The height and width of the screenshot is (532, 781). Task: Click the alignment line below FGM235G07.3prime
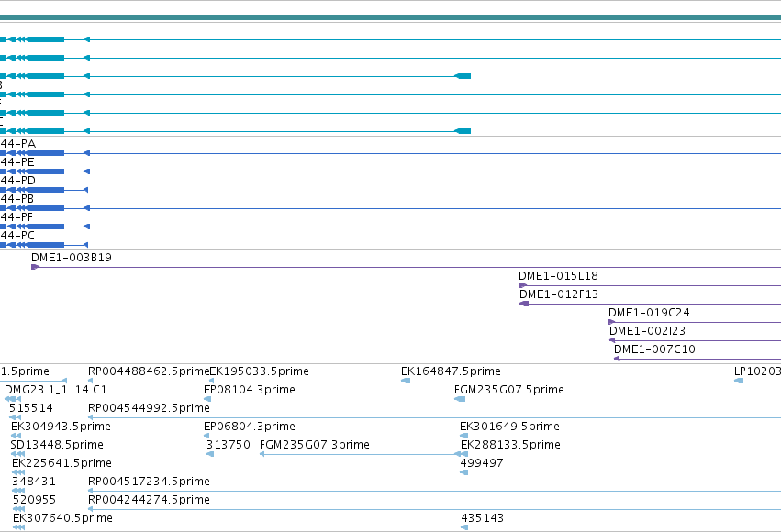coord(362,454)
